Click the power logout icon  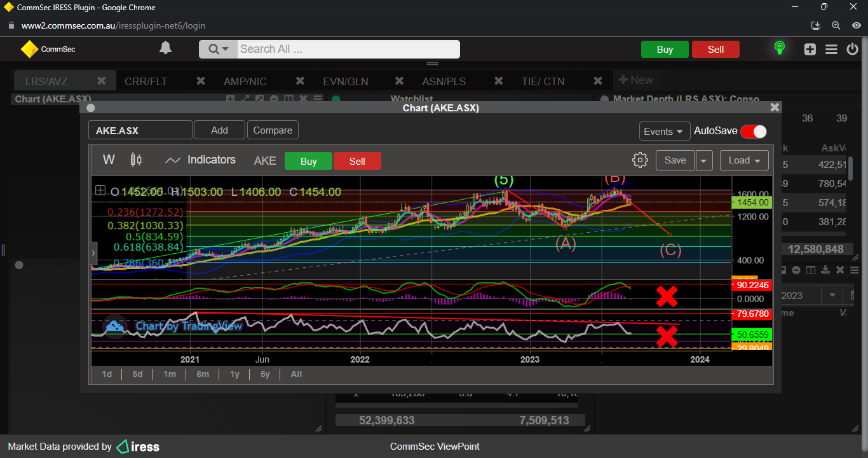coord(853,49)
